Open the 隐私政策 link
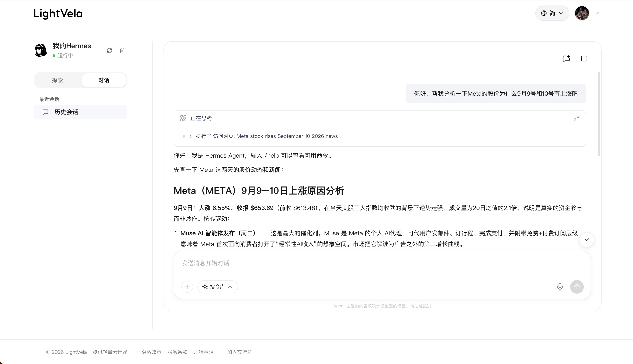 (151, 352)
